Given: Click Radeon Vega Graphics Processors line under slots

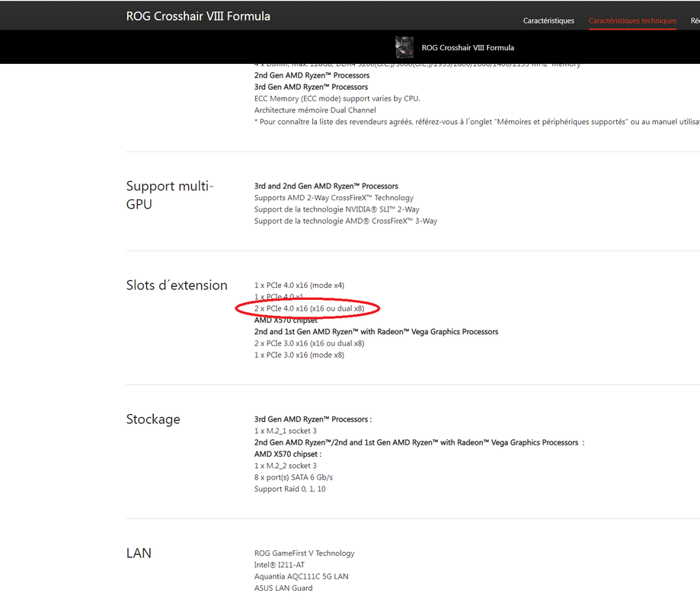Looking at the screenshot, I should pos(376,331).
